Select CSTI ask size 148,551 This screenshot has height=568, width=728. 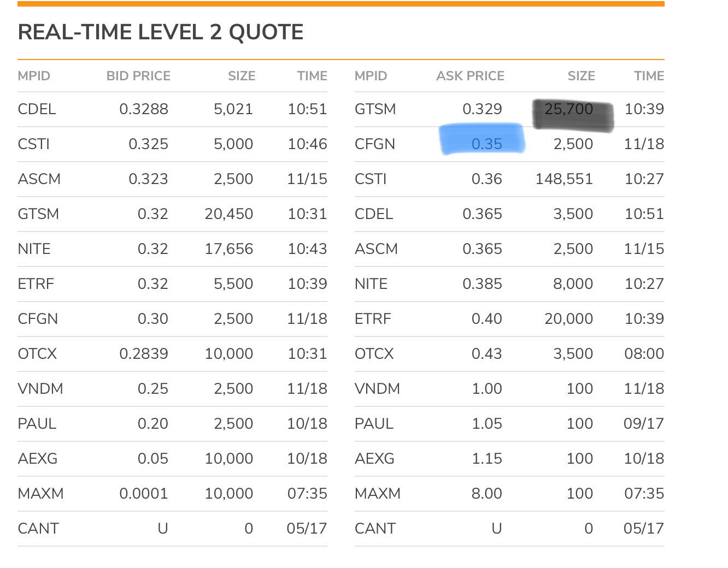pos(564,179)
